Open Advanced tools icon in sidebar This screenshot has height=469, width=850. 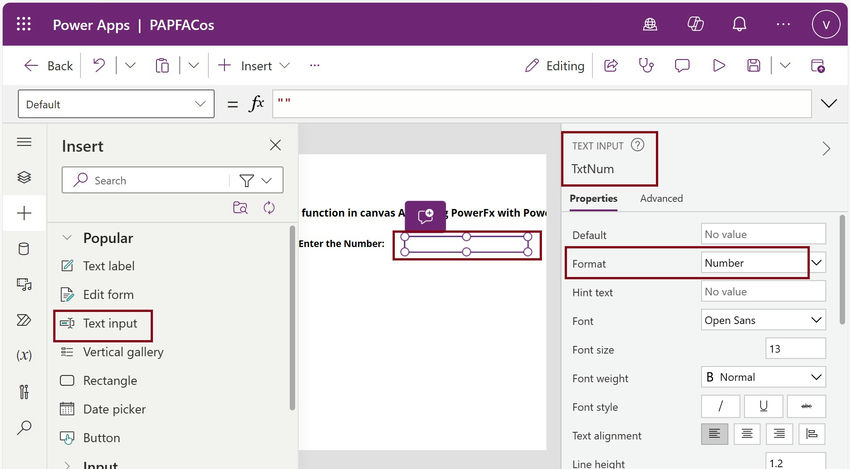(24, 391)
